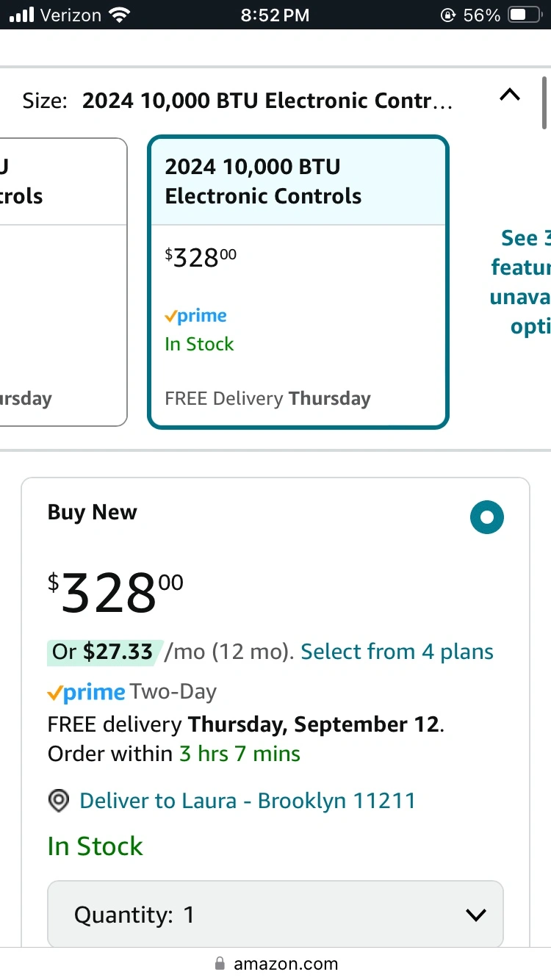Open the Quantity: 1 dropdown

(x=275, y=915)
